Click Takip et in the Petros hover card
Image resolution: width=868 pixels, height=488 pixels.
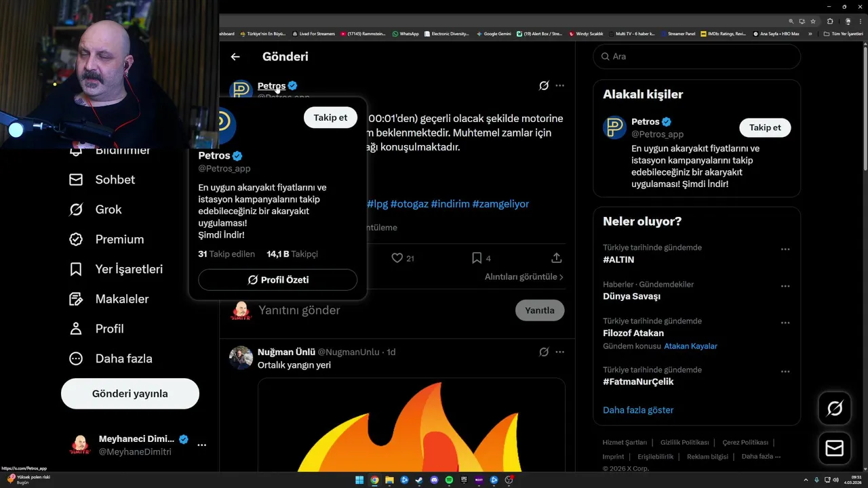pyautogui.click(x=330, y=117)
